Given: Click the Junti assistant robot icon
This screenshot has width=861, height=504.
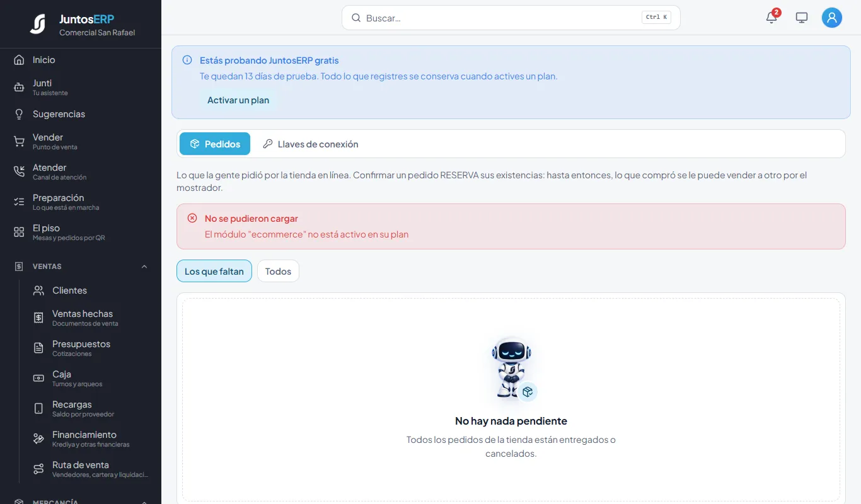Looking at the screenshot, I should tap(19, 88).
